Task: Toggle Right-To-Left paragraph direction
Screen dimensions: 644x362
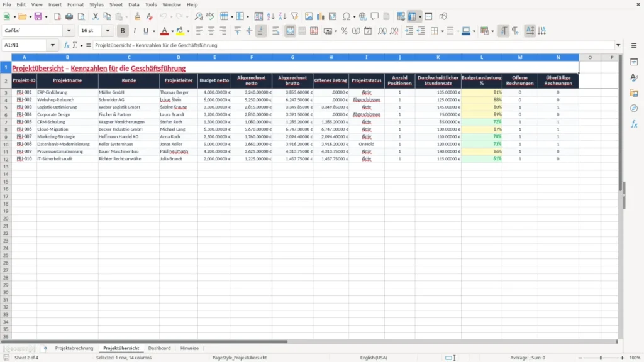Action: 516,31
